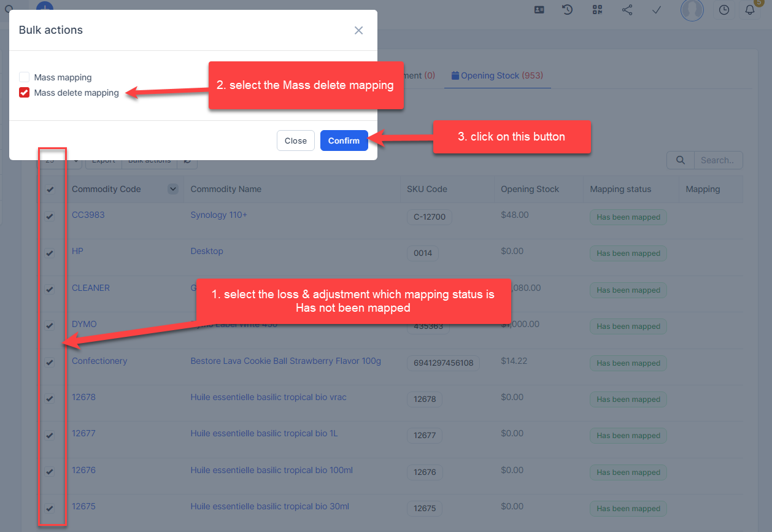Image resolution: width=772 pixels, height=532 pixels.
Task: Open the Synology 110+ commodity link
Action: click(x=218, y=215)
